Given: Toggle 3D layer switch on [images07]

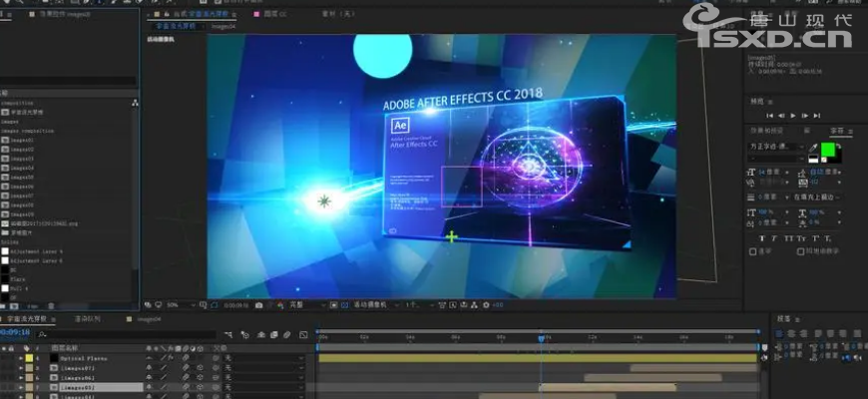Looking at the screenshot, I should click(x=202, y=368).
